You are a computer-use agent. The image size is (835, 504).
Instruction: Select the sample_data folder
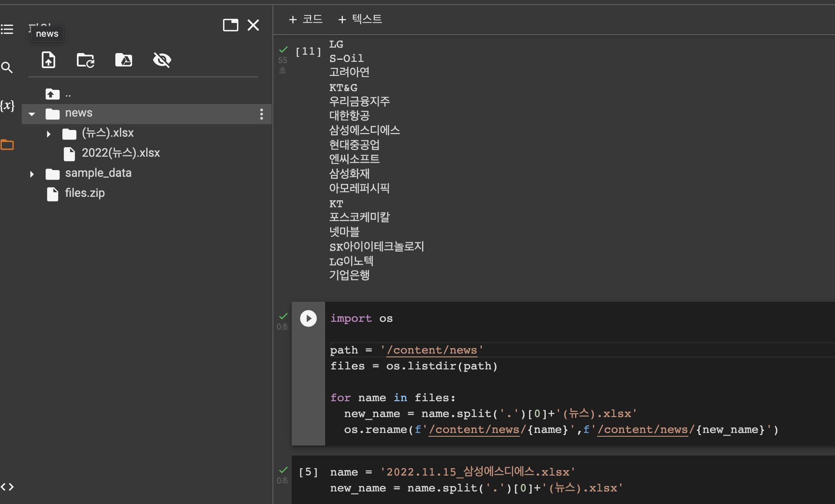point(98,173)
